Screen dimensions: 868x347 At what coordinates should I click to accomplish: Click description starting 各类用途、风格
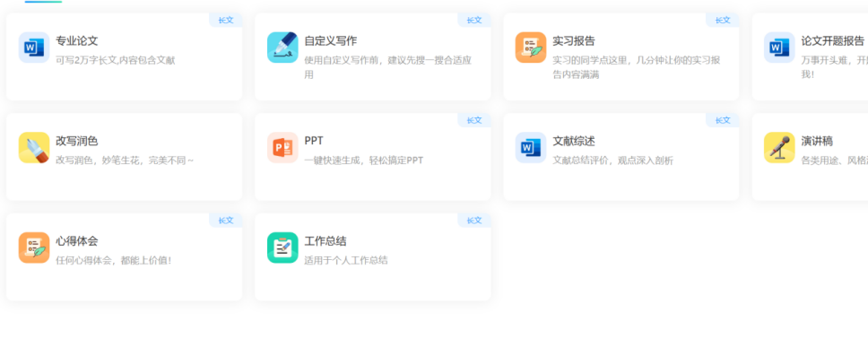click(834, 160)
